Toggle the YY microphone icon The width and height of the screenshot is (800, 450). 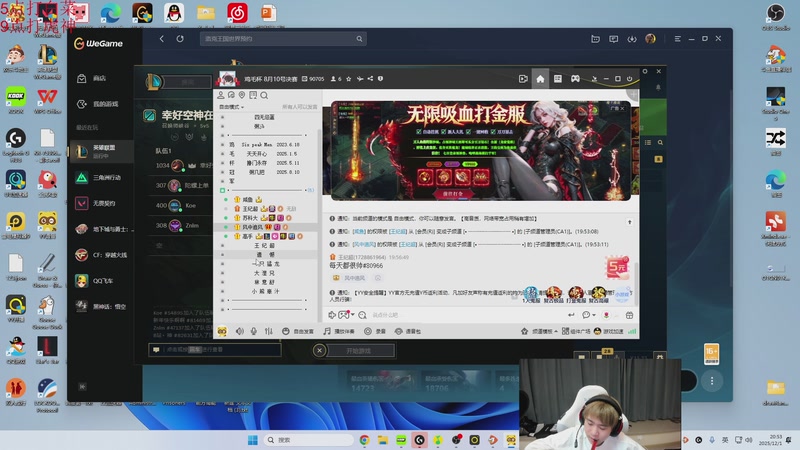pyautogui.click(x=254, y=331)
